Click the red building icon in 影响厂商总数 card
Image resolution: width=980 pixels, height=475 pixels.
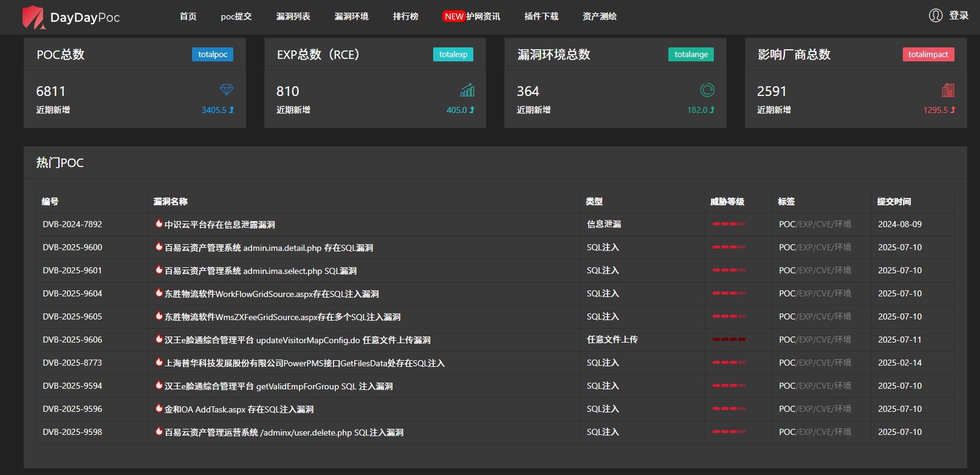tap(948, 91)
